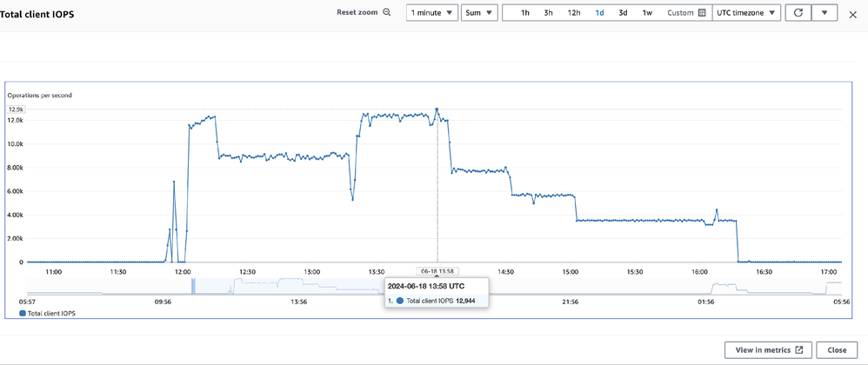
Task: Click the 12,944 peak data point
Action: [437, 109]
